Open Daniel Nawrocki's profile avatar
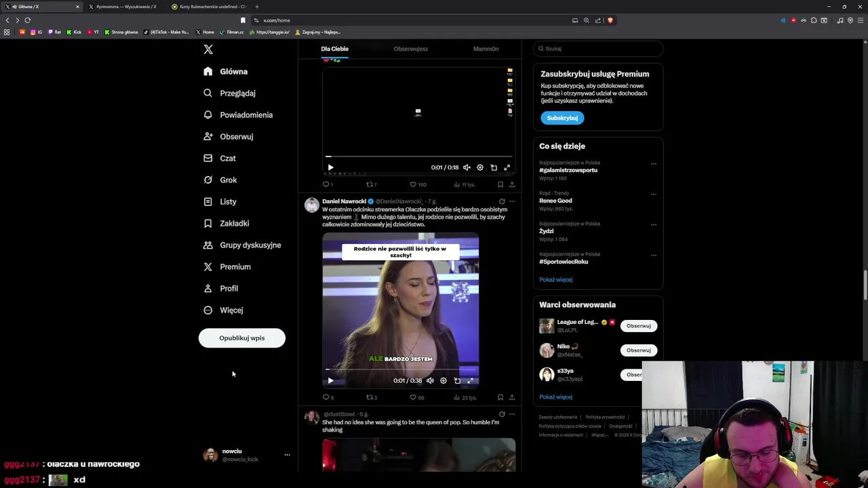868x488 pixels. coord(312,205)
